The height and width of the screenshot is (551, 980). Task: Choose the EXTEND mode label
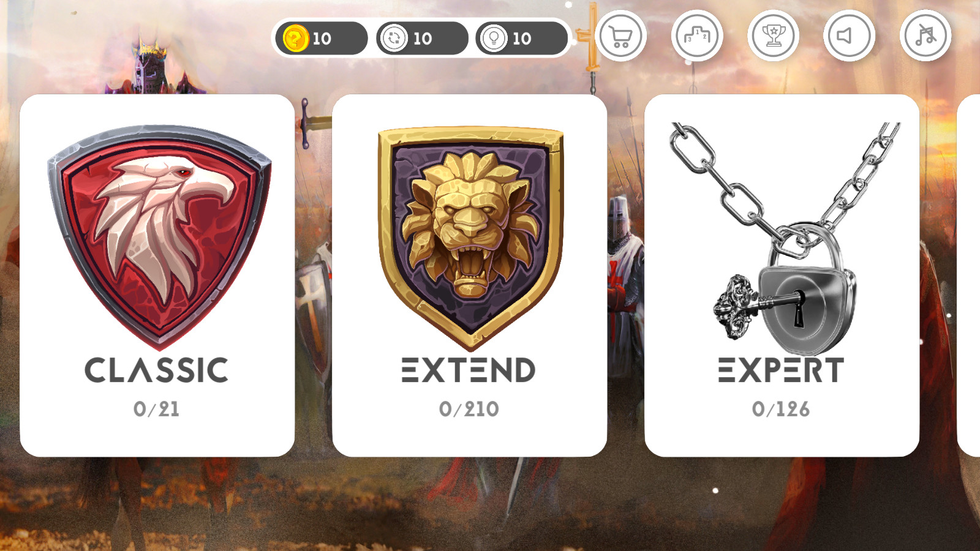click(x=469, y=370)
